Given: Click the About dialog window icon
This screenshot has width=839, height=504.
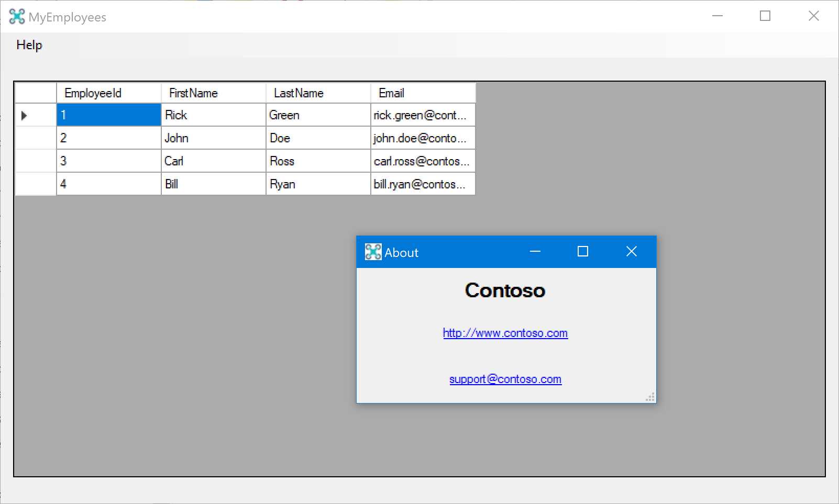Looking at the screenshot, I should [x=373, y=252].
